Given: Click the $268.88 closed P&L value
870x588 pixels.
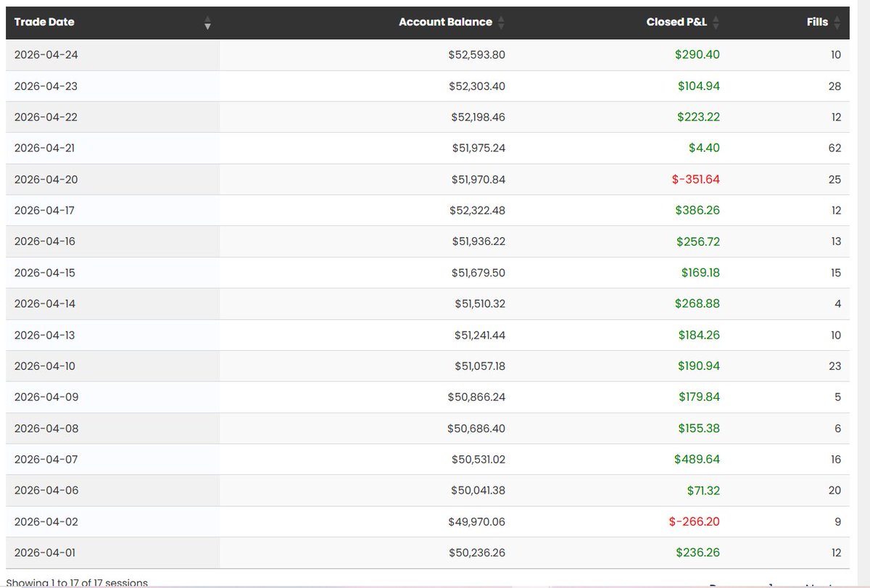Looking at the screenshot, I should click(x=699, y=305).
